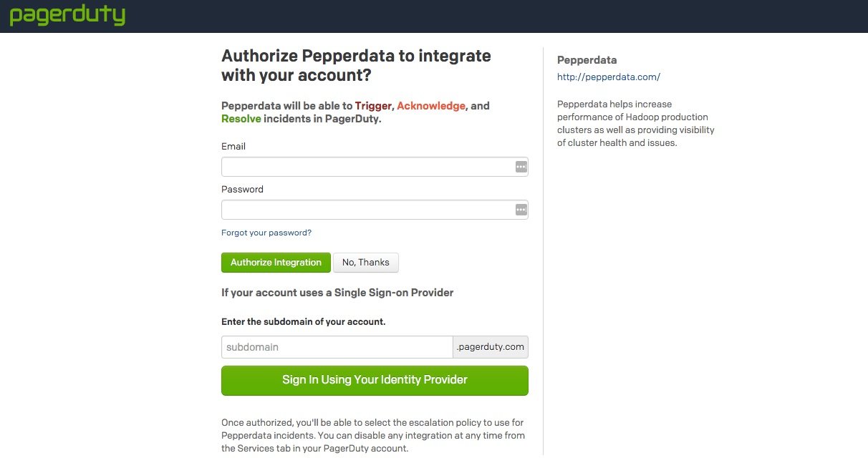Click the Pepperdata sidebar heading
The height and width of the screenshot is (468, 868).
coord(587,60)
